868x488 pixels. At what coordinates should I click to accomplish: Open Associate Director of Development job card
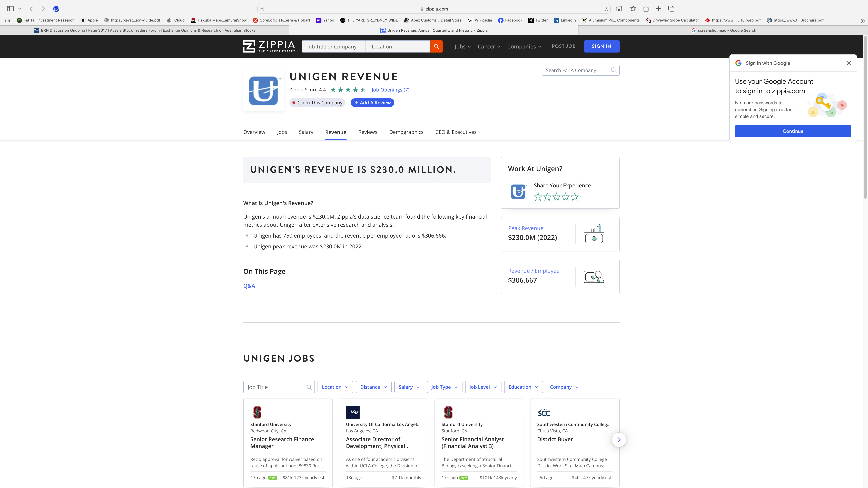click(x=383, y=443)
